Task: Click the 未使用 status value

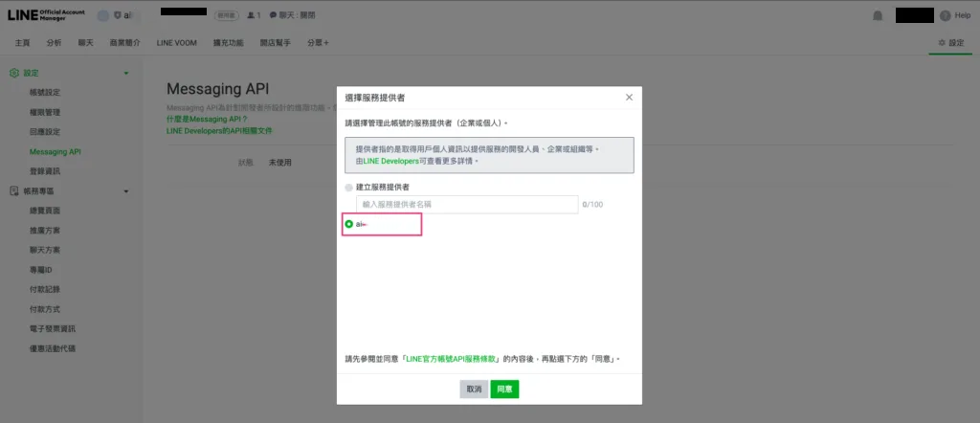Action: pos(280,163)
